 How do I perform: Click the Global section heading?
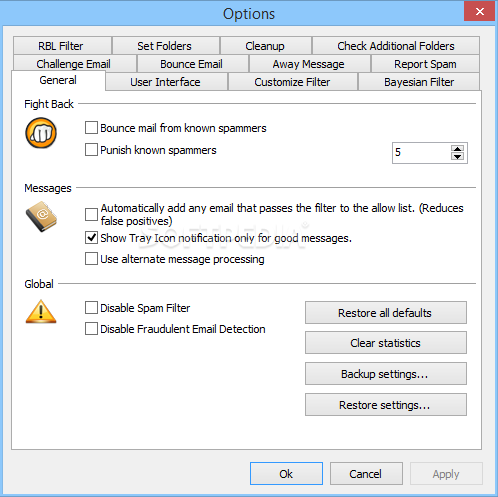pos(39,284)
